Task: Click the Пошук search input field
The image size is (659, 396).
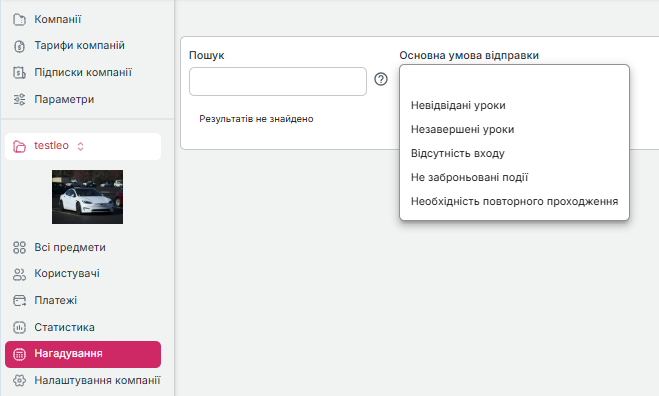Action: click(278, 81)
